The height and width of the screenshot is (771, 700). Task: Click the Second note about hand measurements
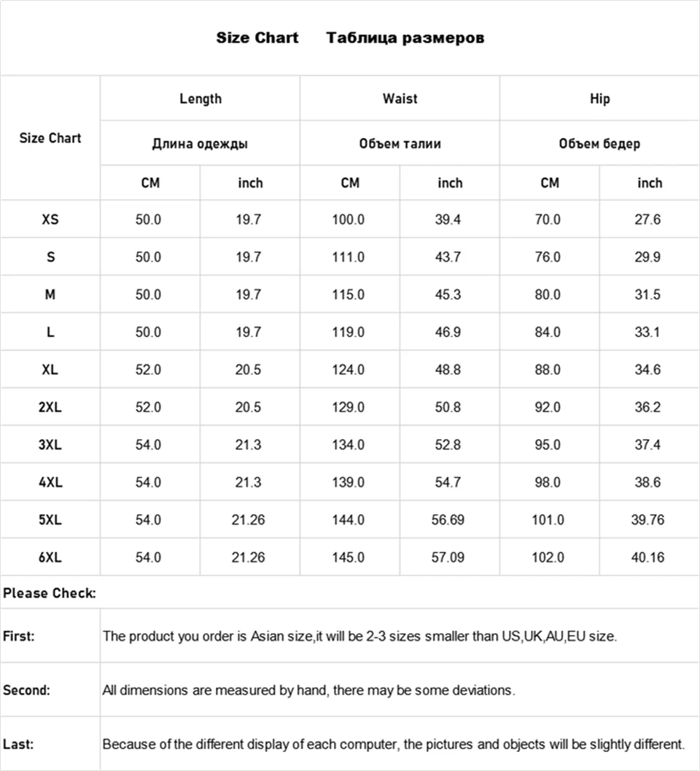pos(308,690)
